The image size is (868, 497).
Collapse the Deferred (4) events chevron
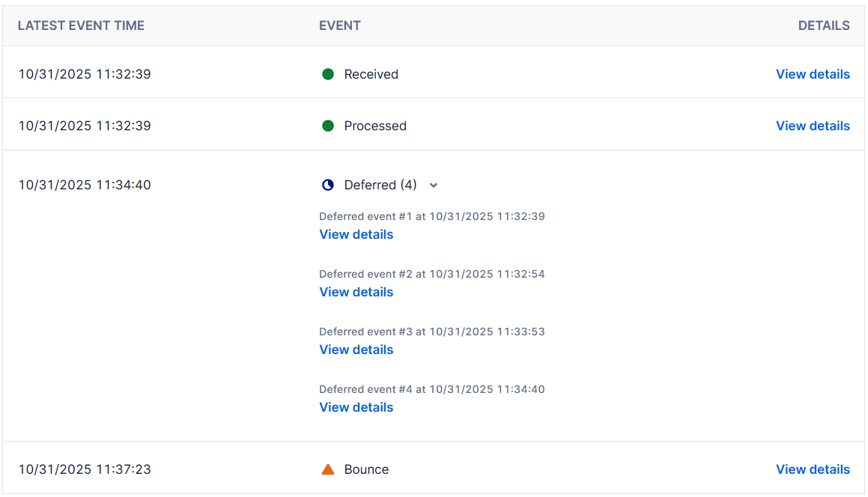434,186
